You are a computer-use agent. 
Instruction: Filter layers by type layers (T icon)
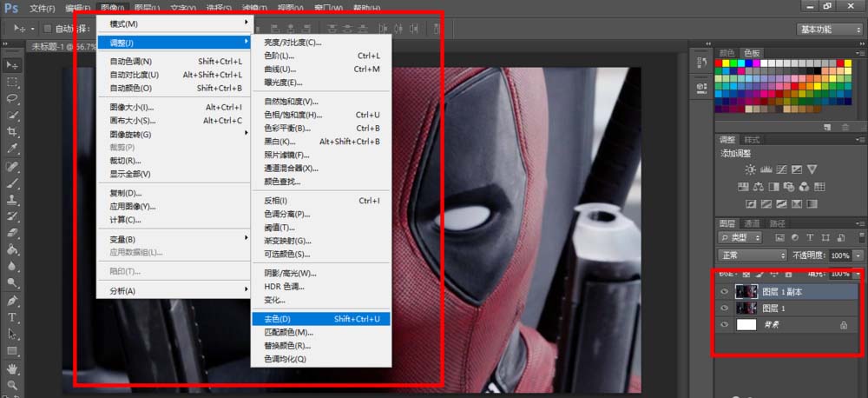[810, 238]
